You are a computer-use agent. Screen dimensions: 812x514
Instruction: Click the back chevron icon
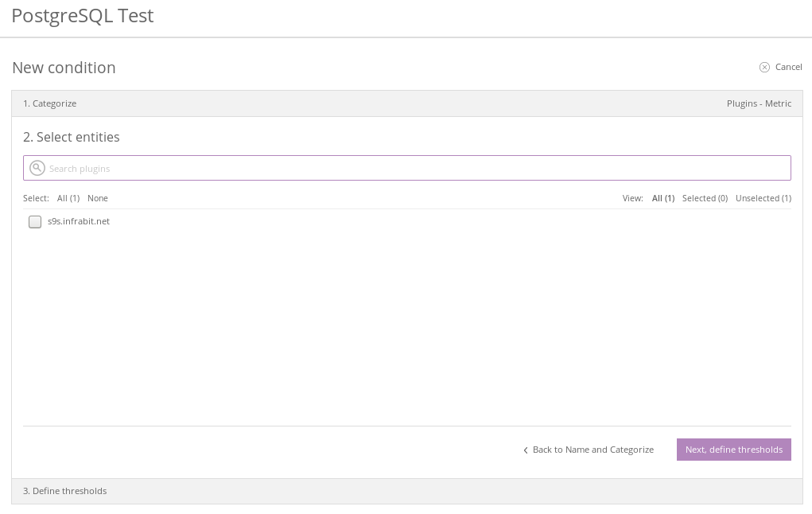[526, 450]
